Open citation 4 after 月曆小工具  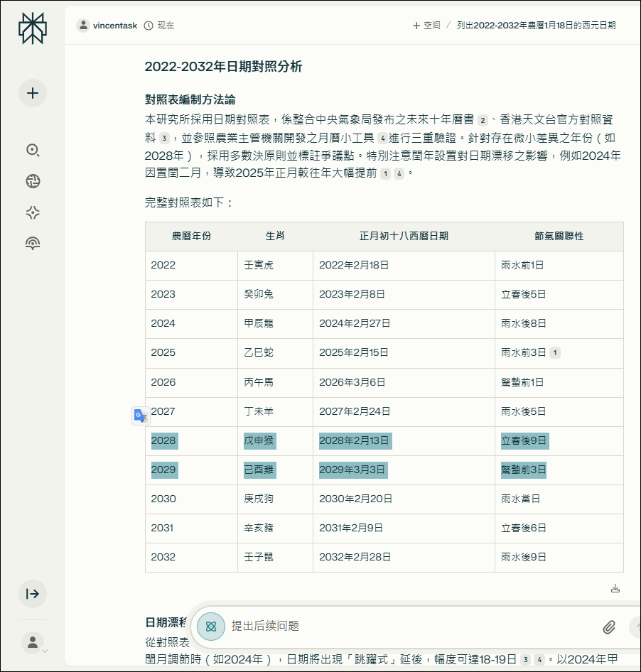pyautogui.click(x=382, y=138)
